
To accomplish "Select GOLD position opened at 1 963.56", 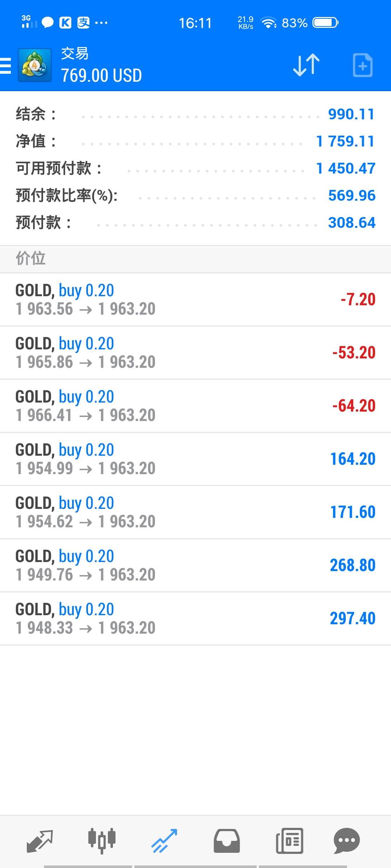I will pos(195,299).
